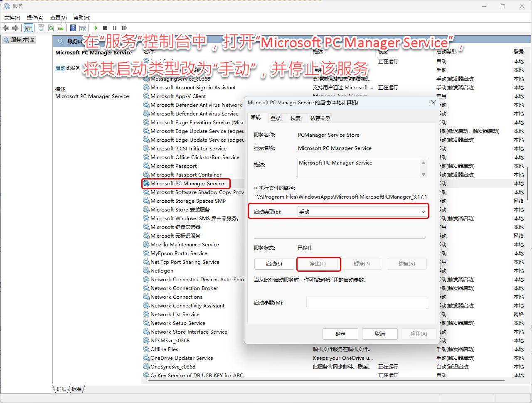Click the 启动 link in the left description pane

pos(60,68)
